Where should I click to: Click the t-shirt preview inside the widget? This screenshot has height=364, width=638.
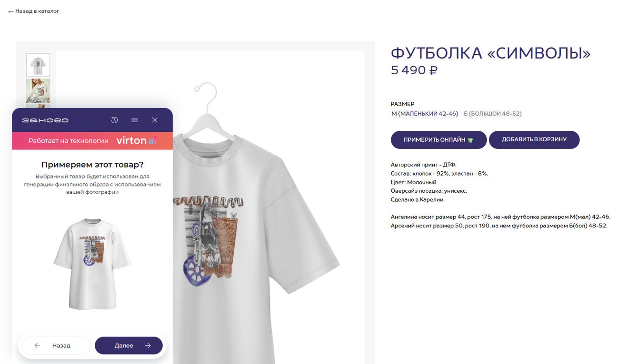92,264
